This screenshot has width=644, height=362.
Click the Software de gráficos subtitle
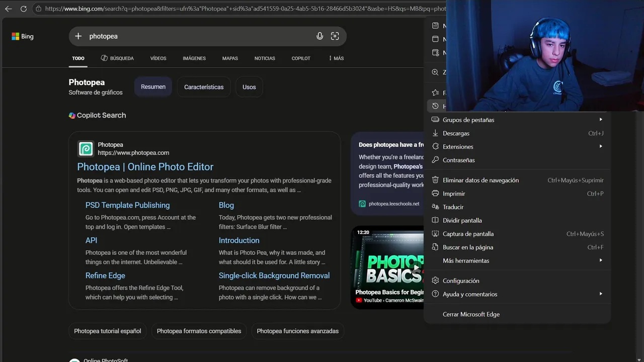tap(96, 93)
